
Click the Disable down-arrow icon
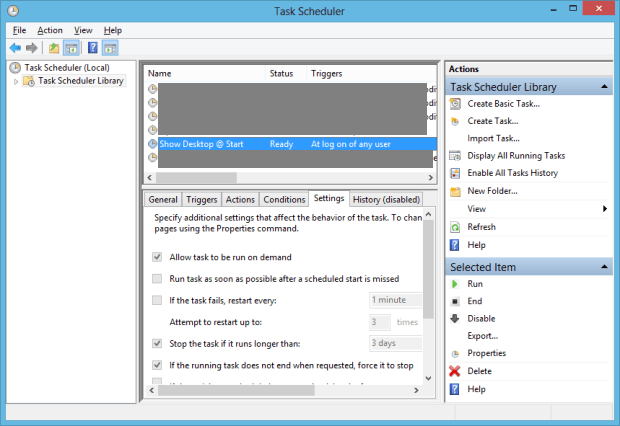[455, 318]
